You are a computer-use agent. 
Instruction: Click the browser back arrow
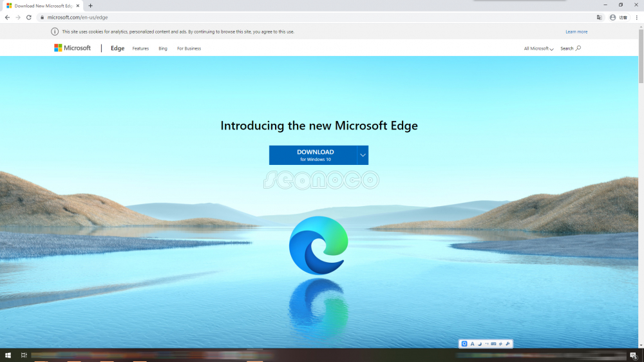pyautogui.click(x=7, y=17)
